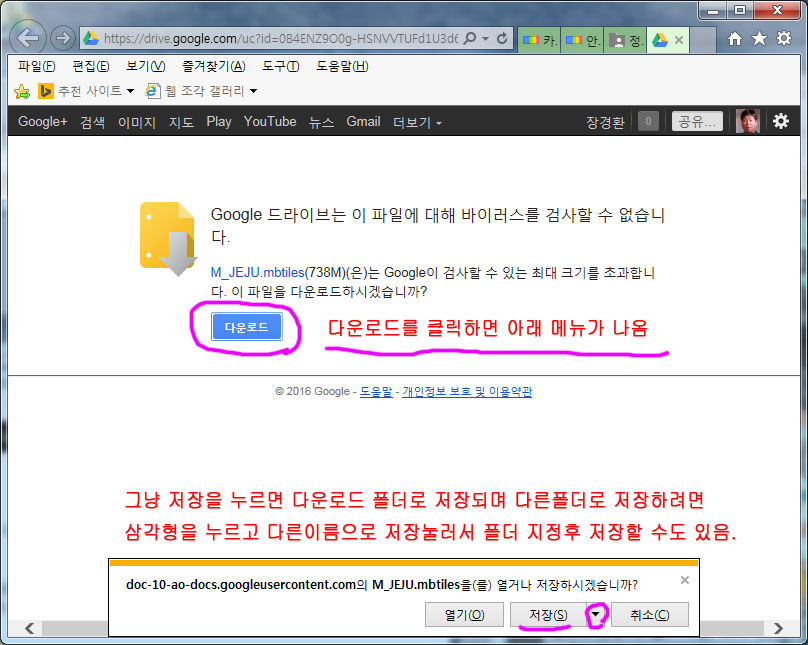Open the 도구(T) menu
The width and height of the screenshot is (808, 645).
coord(280,66)
